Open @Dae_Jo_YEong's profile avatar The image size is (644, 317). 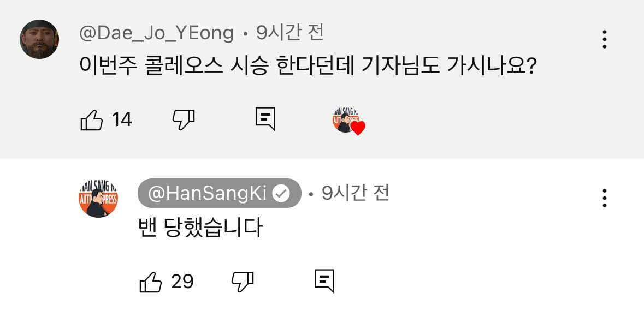(39, 39)
